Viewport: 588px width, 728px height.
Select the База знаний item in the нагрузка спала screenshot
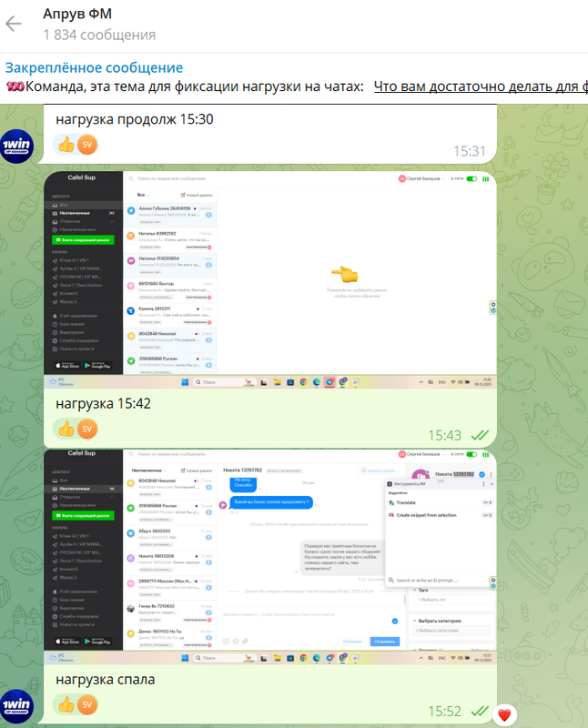(69, 600)
